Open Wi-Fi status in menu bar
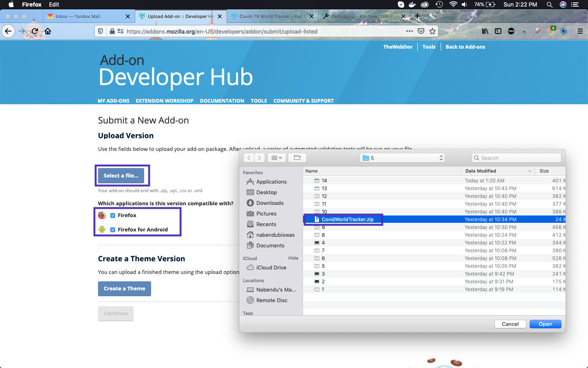 (x=453, y=4)
